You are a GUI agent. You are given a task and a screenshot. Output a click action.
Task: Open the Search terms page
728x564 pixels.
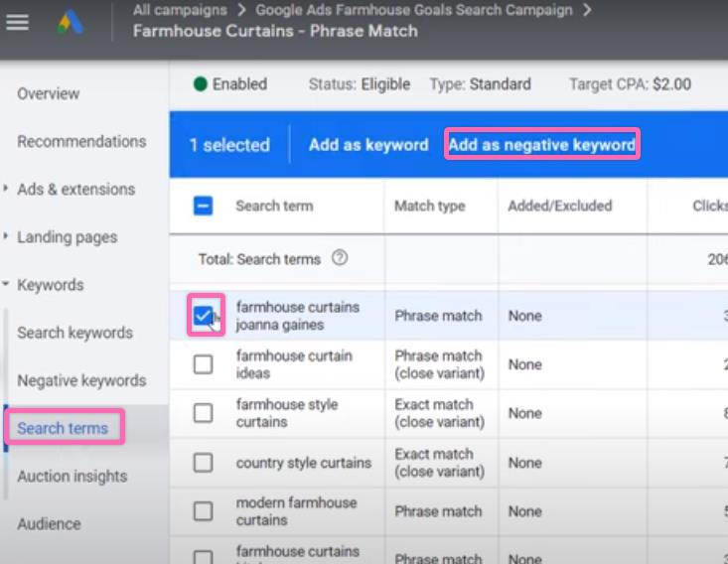(63, 428)
